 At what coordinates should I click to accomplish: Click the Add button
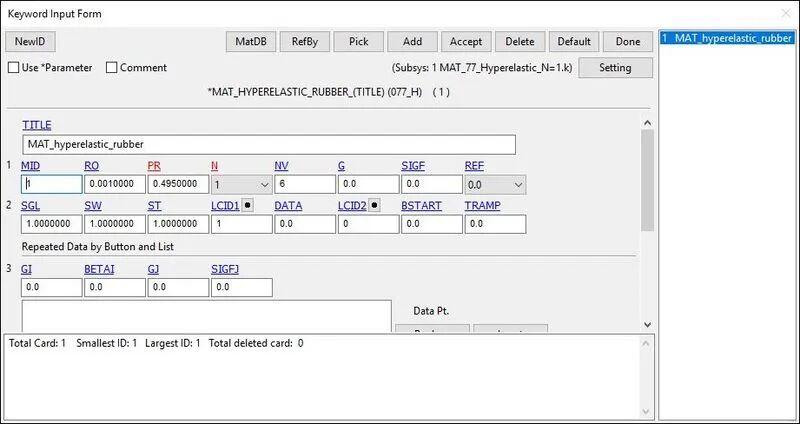(412, 42)
